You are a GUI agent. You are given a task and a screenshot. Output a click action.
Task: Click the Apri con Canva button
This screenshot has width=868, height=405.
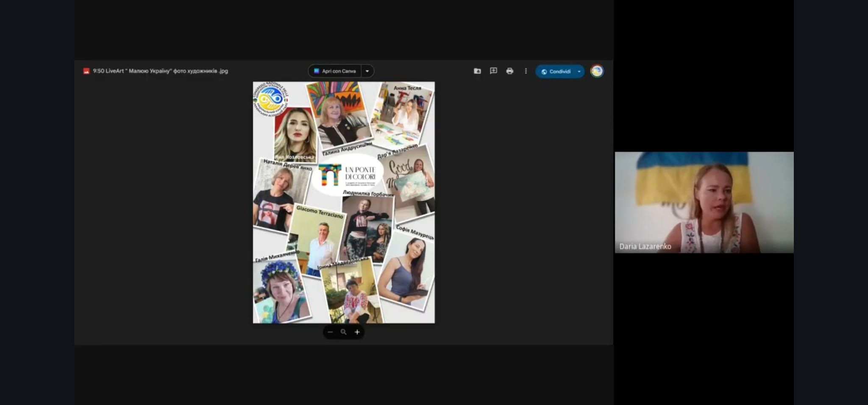pos(335,71)
